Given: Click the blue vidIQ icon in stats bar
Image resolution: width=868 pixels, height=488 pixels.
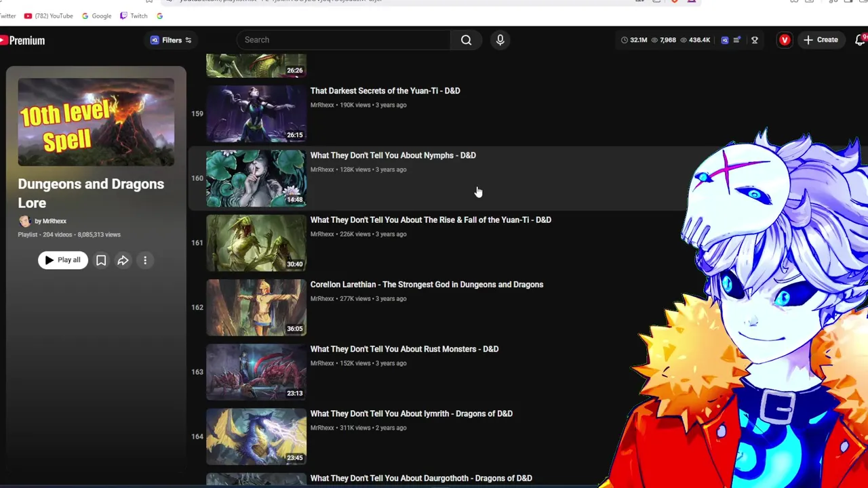Looking at the screenshot, I should pos(724,40).
